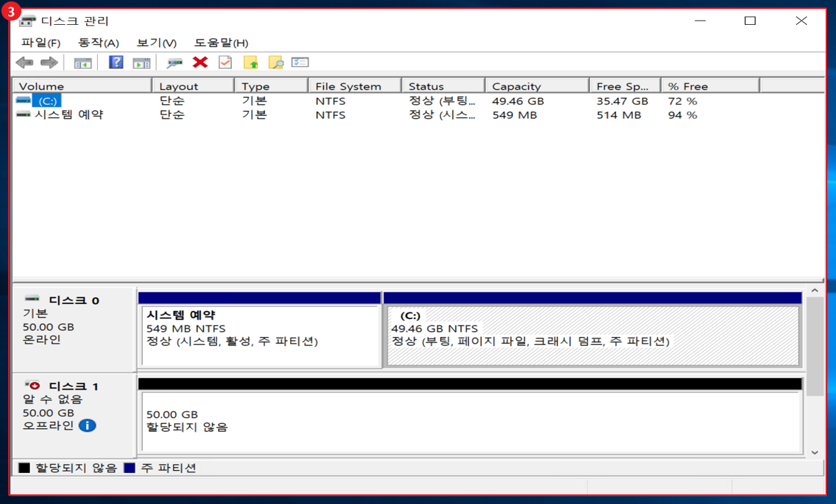
Task: Click the blue info icon beside 오프라인
Action: coord(87,425)
